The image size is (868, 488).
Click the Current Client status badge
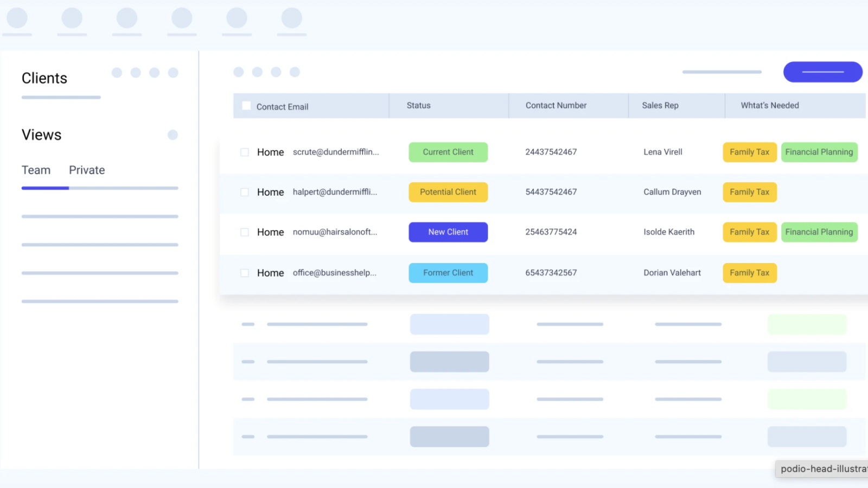click(x=448, y=152)
